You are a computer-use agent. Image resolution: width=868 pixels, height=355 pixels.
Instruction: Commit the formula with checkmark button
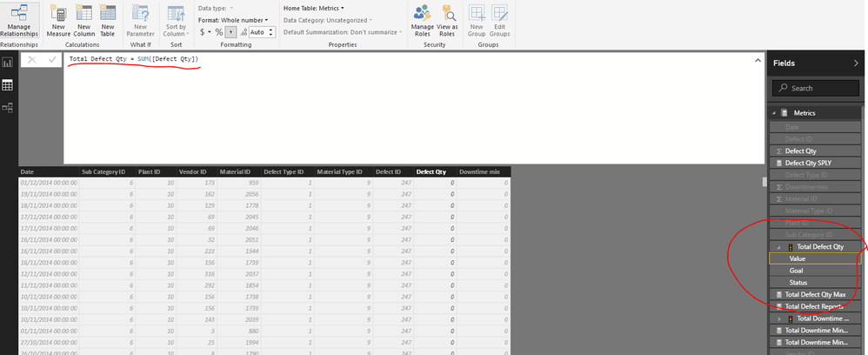click(x=51, y=59)
